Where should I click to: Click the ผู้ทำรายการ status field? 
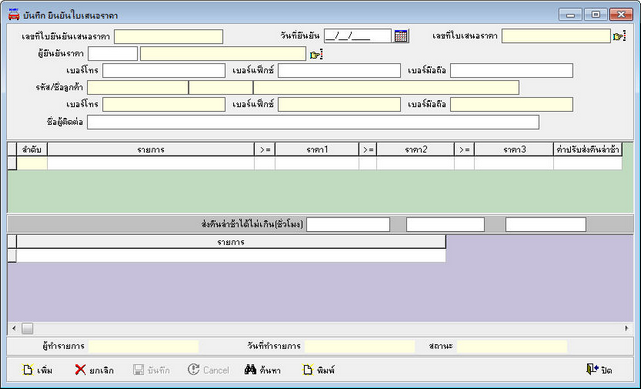pos(143,347)
